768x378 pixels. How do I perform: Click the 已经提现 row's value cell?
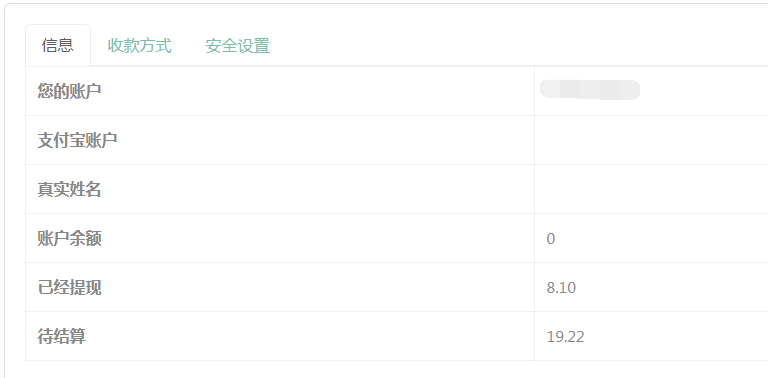tap(651, 287)
